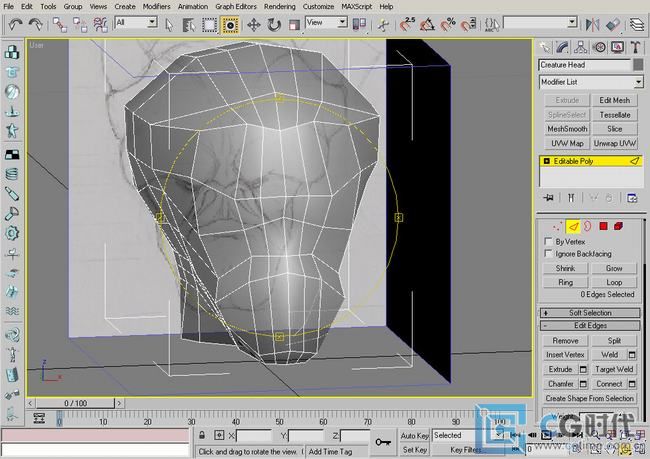Click the MeshSmooth modifier button
650x459 pixels.
click(x=567, y=129)
